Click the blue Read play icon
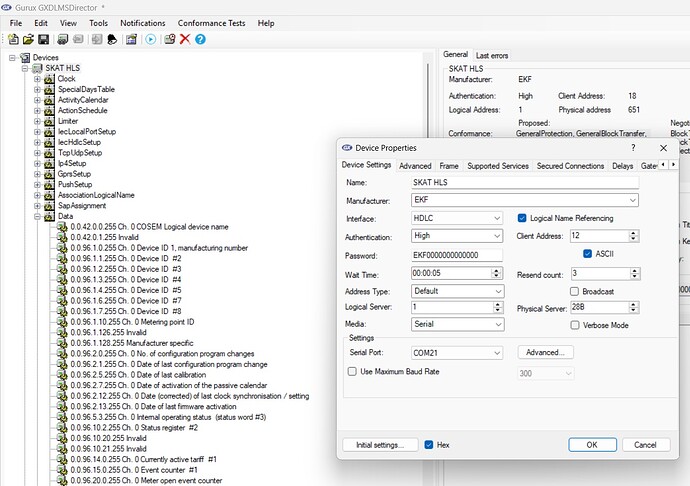The height and width of the screenshot is (486, 690). pyautogui.click(x=150, y=39)
